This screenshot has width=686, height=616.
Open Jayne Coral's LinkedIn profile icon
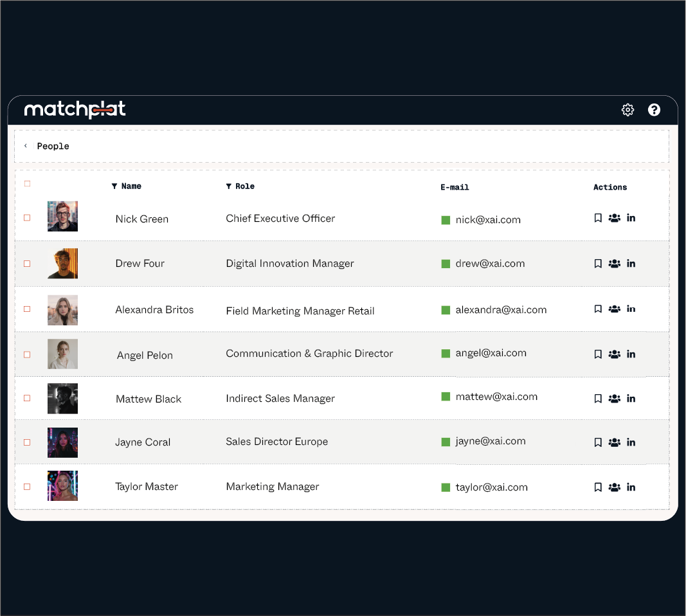(631, 442)
